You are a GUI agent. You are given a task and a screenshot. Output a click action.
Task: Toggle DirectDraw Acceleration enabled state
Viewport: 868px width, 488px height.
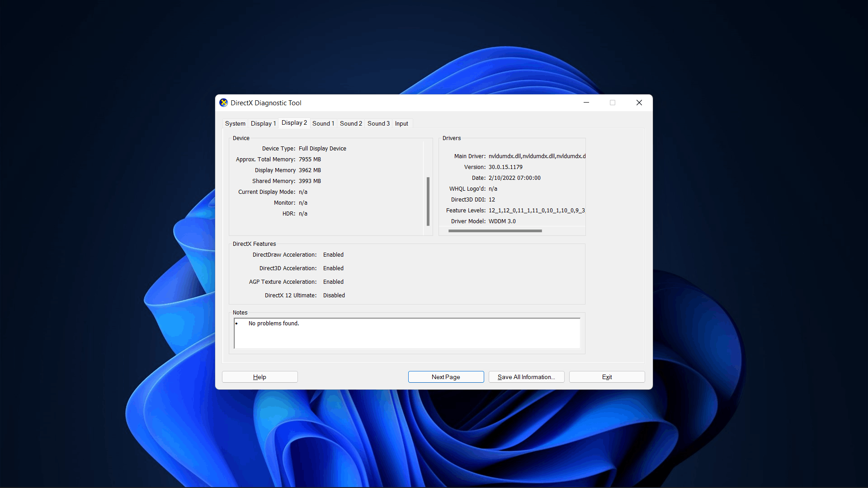click(334, 254)
